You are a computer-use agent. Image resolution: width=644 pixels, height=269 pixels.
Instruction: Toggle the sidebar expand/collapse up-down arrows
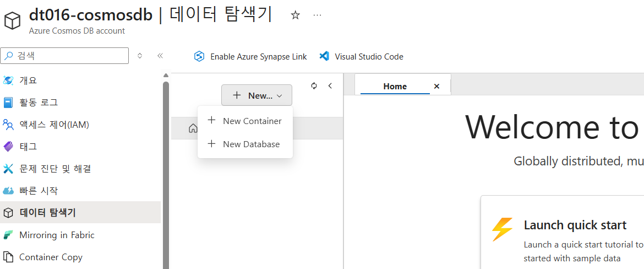click(x=140, y=56)
